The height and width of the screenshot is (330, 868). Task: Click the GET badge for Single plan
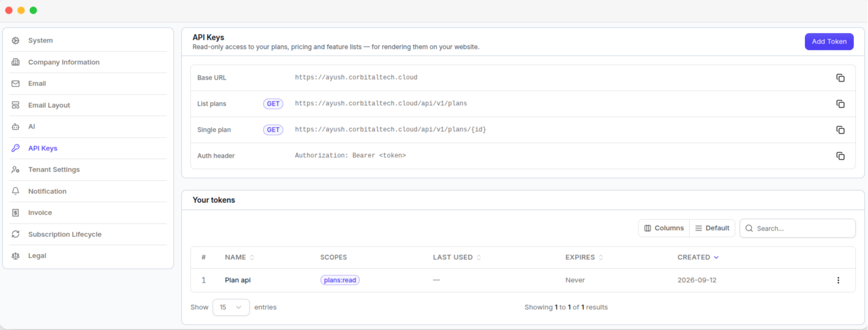pyautogui.click(x=273, y=130)
